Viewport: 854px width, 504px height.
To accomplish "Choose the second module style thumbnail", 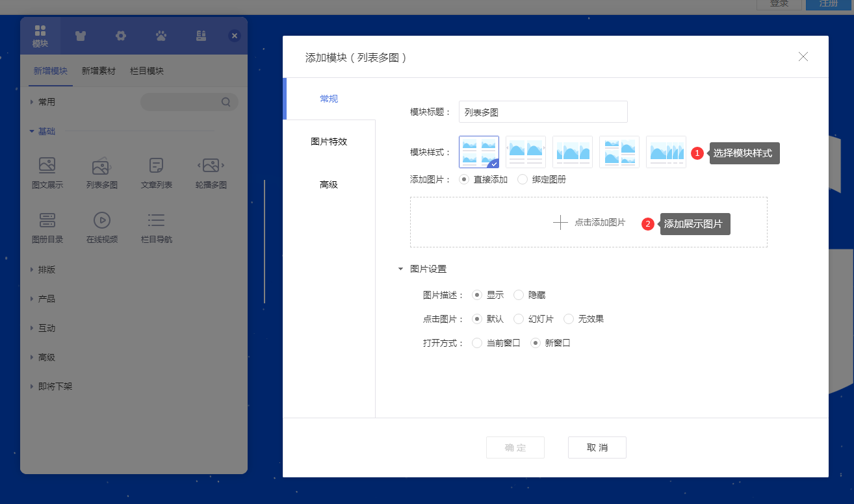I will [526, 152].
